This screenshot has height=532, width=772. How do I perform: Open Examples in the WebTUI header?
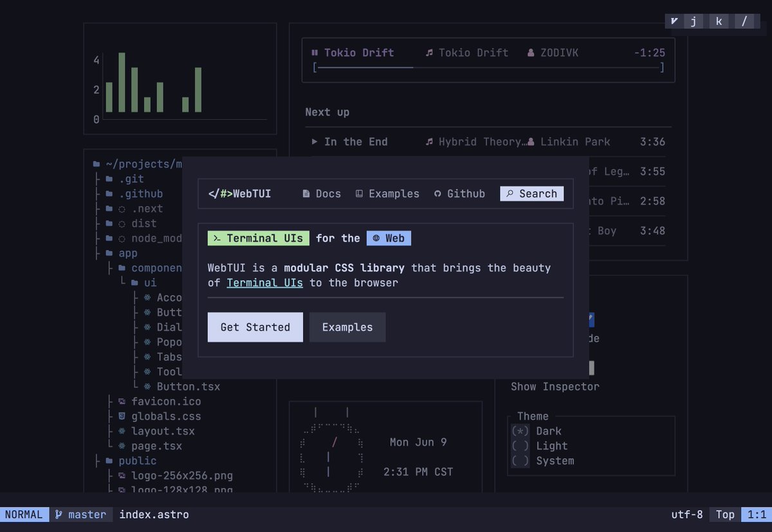(x=393, y=193)
